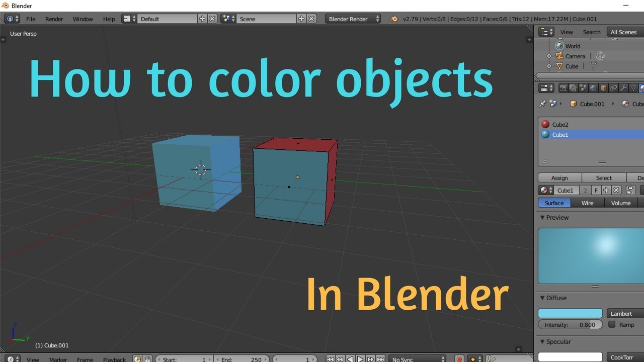The width and height of the screenshot is (644, 362).
Task: Toggle the fake user F button
Action: pyautogui.click(x=596, y=190)
